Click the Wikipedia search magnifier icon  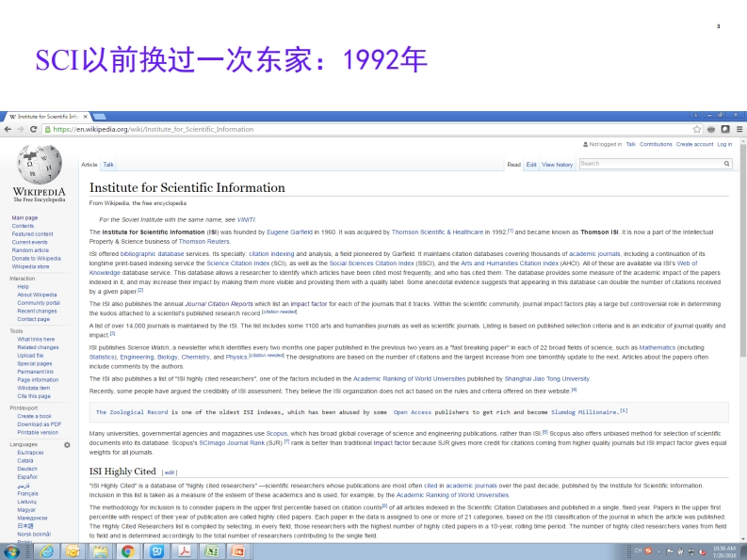(726, 164)
